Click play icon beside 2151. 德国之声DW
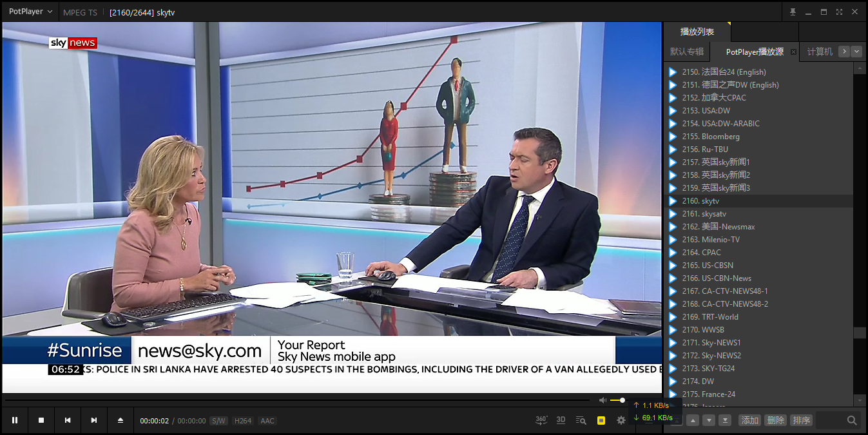Viewport: 868px width, 435px height. (672, 85)
